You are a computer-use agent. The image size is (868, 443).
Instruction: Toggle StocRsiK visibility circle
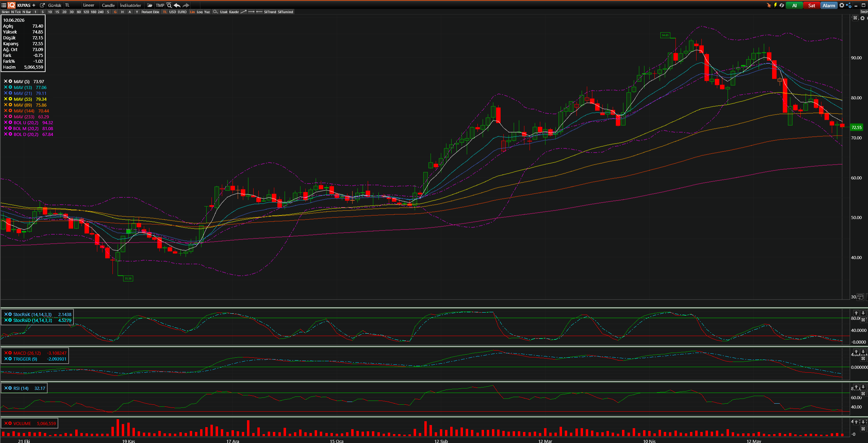click(10, 314)
